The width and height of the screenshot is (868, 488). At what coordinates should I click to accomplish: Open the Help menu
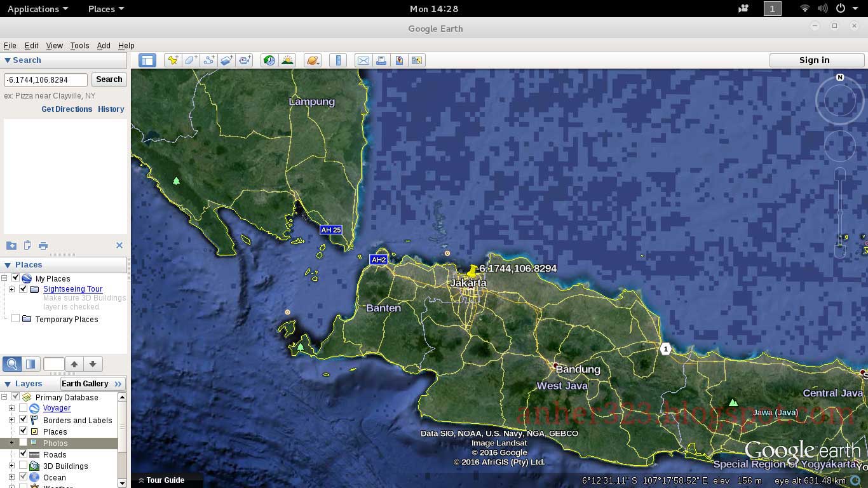[126, 46]
